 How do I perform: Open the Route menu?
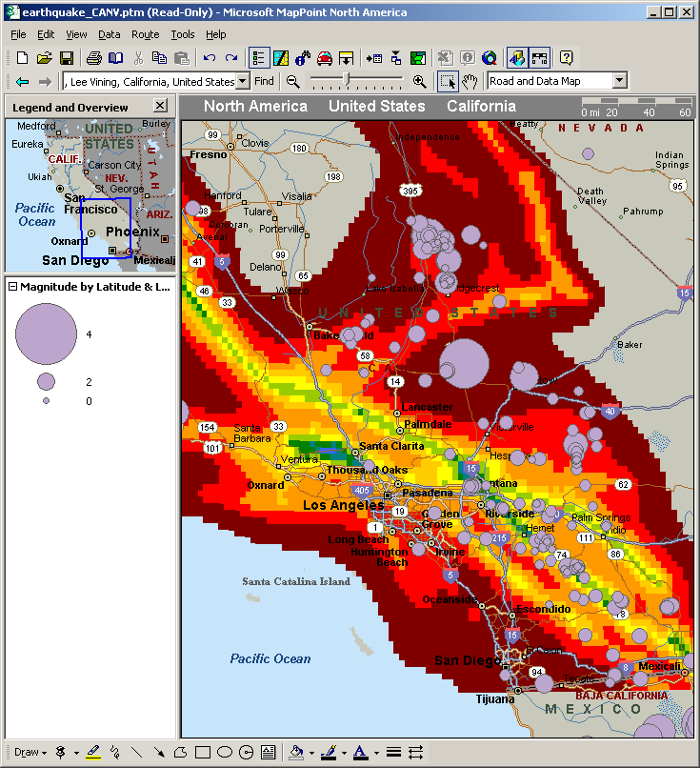coord(146,34)
